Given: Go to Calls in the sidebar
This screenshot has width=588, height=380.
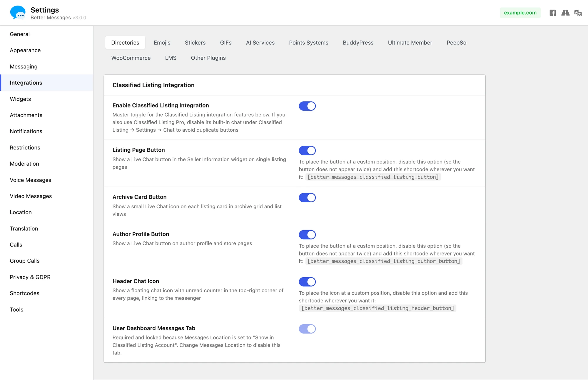Looking at the screenshot, I should click(x=46, y=245).
